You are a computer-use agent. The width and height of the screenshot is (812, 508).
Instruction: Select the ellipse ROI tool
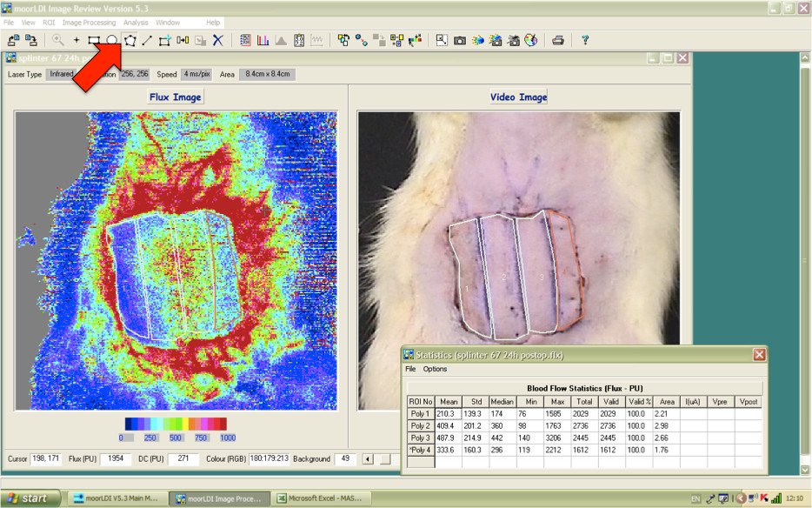point(112,40)
